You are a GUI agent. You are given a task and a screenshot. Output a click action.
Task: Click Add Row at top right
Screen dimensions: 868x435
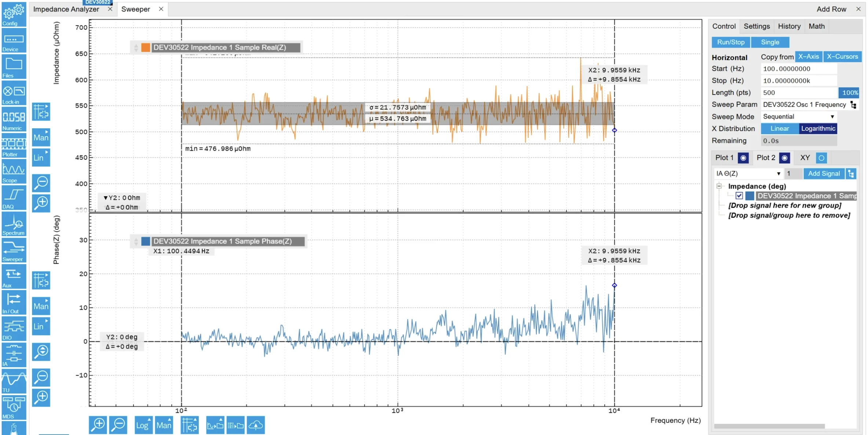coord(831,9)
